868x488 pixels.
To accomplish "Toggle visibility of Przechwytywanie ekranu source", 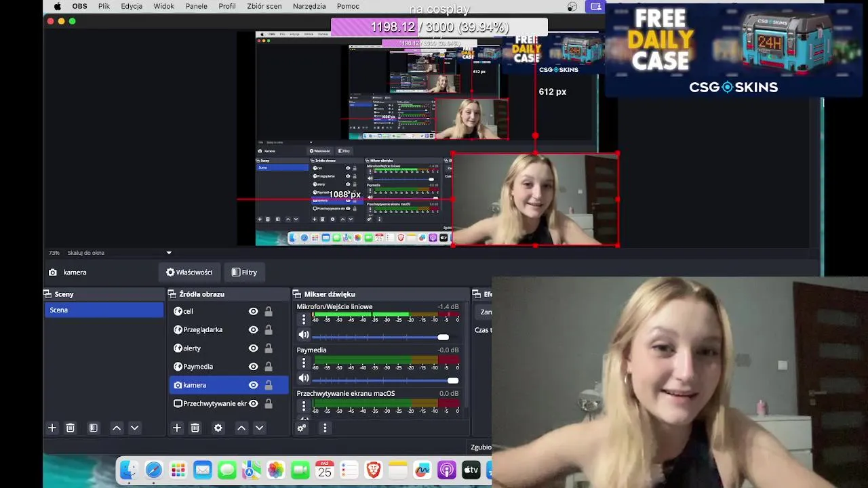I will pyautogui.click(x=253, y=403).
